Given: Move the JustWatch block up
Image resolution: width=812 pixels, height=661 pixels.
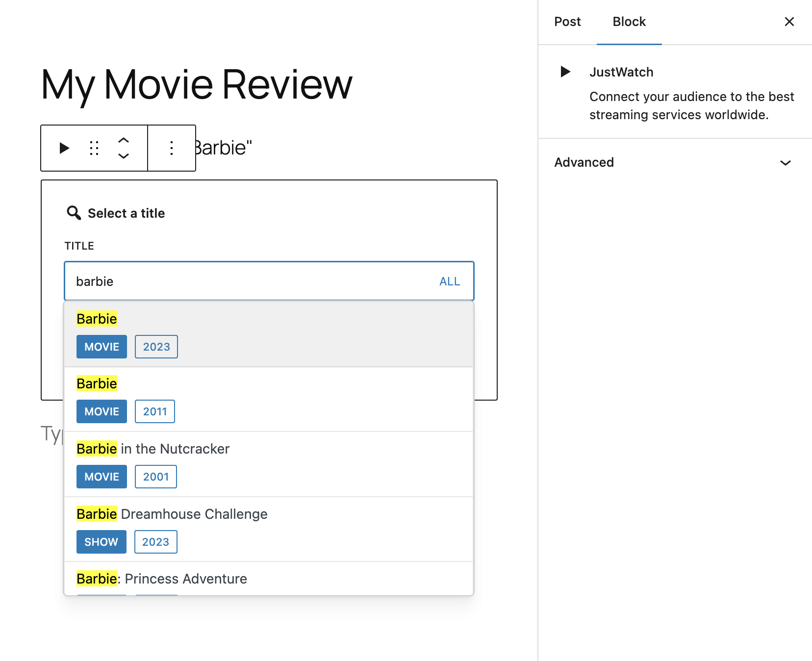Looking at the screenshot, I should click(124, 141).
